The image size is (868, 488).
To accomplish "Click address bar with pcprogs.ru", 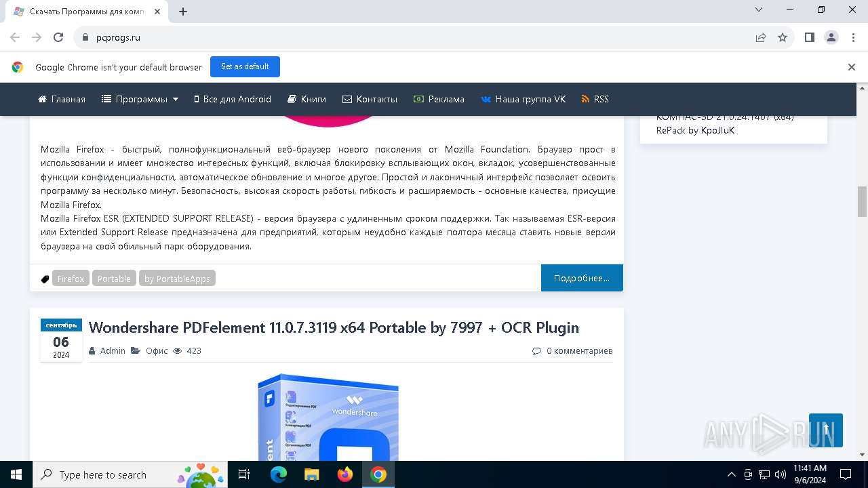I will point(414,37).
